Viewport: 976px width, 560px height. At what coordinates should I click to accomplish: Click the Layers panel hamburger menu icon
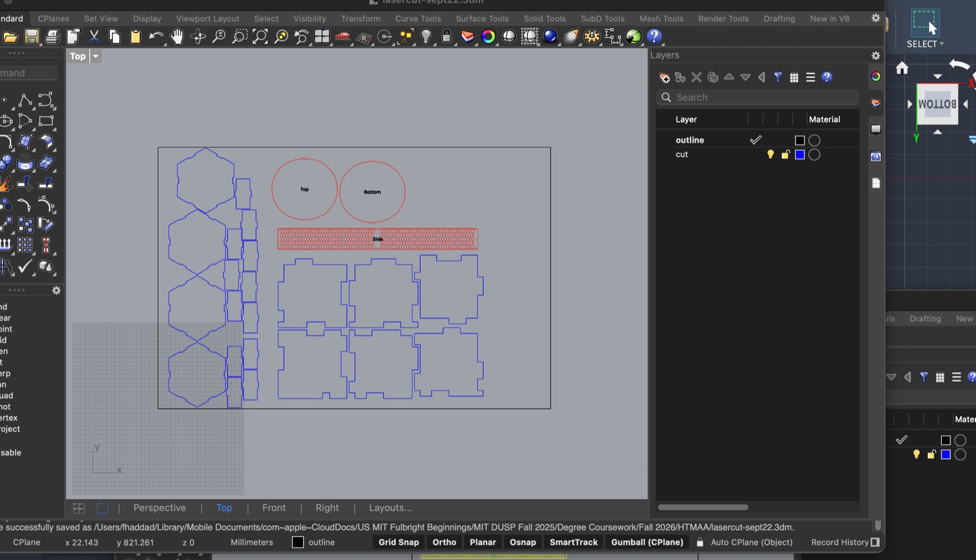coord(810,77)
